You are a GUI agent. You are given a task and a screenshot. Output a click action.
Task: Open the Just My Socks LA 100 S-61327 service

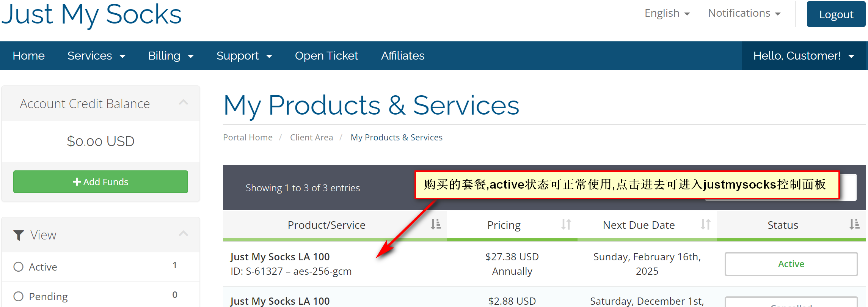pyautogui.click(x=280, y=257)
